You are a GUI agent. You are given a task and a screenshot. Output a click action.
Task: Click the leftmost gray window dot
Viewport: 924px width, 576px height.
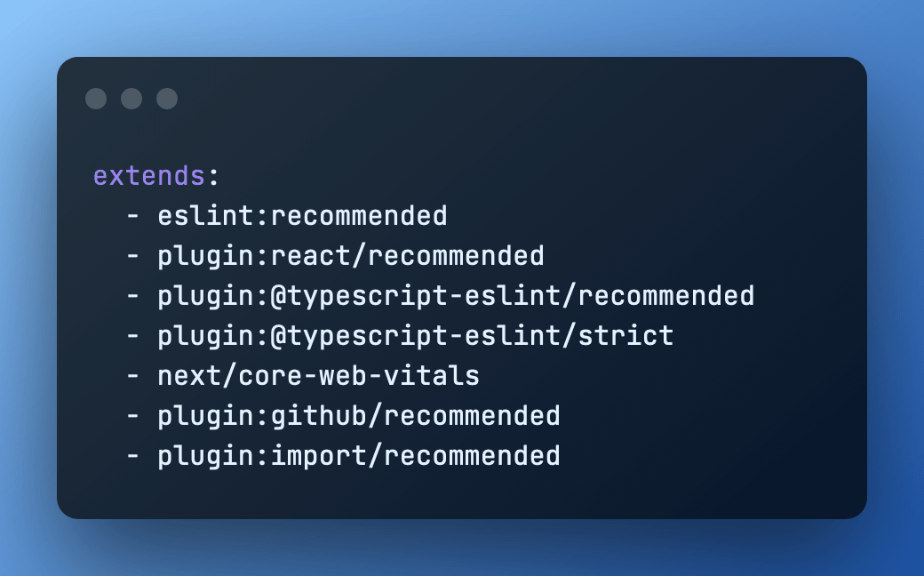point(96,99)
